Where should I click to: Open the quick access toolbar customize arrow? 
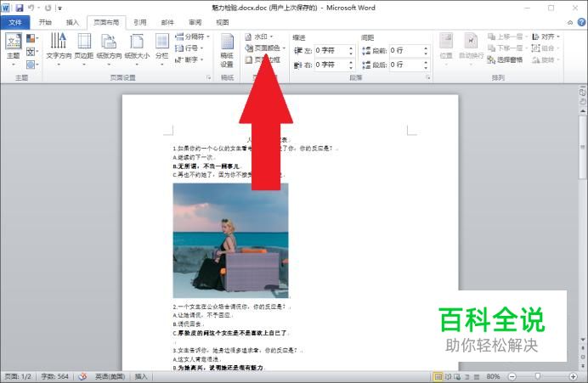pos(59,8)
